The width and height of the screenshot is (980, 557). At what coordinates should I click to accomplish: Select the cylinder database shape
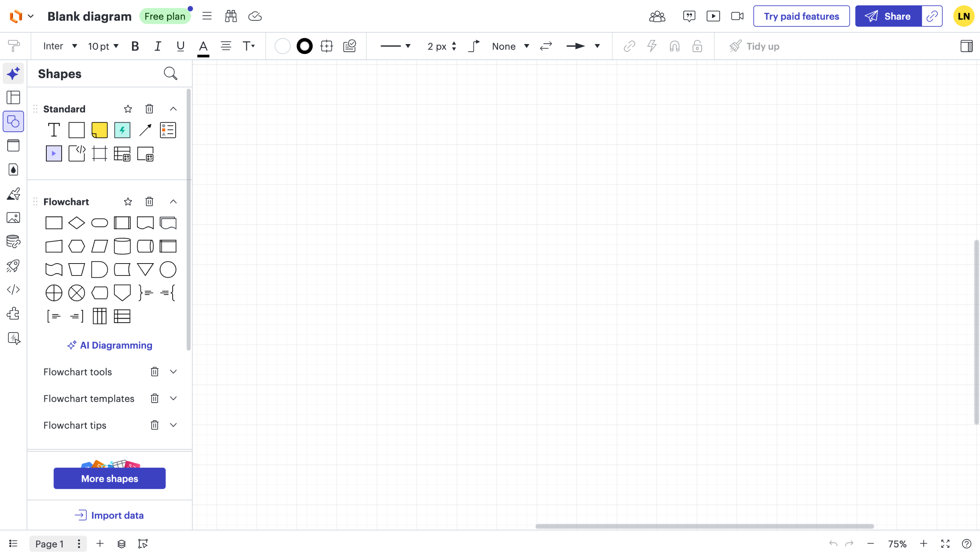(122, 246)
